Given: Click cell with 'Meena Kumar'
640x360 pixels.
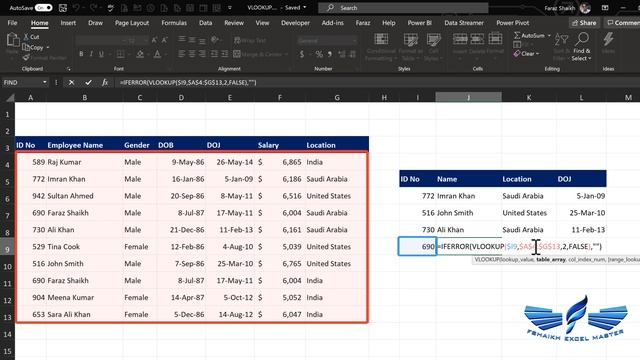Looking at the screenshot, I should (84, 298).
